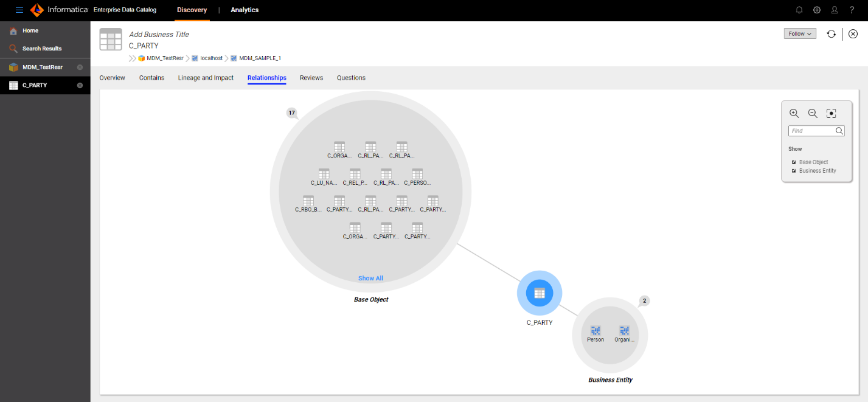Viewport: 868px width, 402px height.
Task: Open the Questions tab
Action: point(351,78)
